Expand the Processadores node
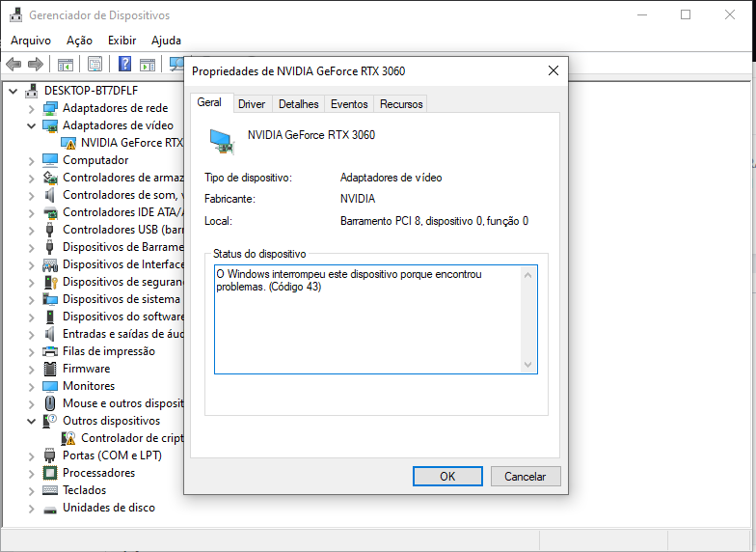Screen dimensions: 756x552 click(x=32, y=473)
